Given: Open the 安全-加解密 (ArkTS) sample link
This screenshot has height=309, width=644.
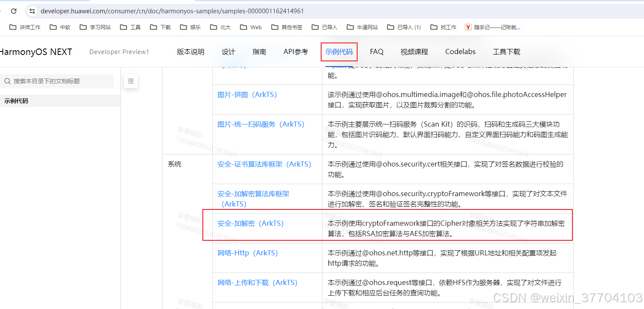Looking at the screenshot, I should pos(251,223).
